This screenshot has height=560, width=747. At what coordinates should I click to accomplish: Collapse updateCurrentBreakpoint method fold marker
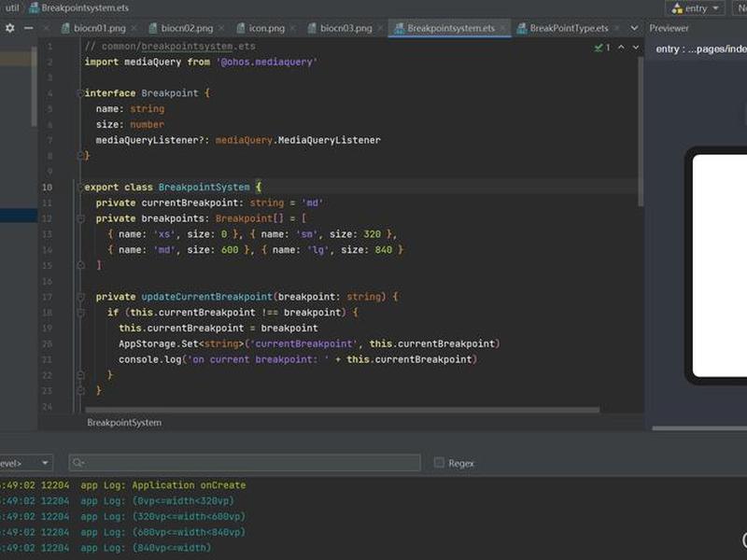(x=81, y=298)
